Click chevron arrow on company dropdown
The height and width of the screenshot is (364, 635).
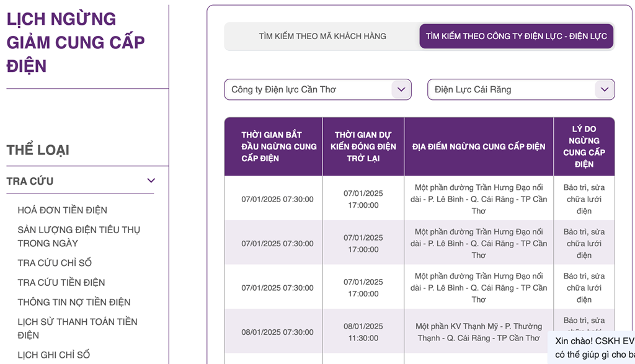(401, 89)
